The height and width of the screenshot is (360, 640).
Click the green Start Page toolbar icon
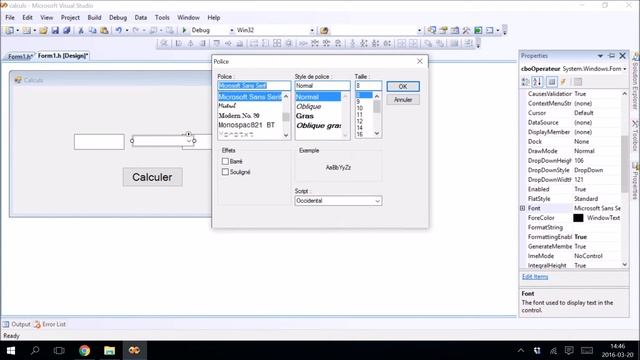click(478, 30)
